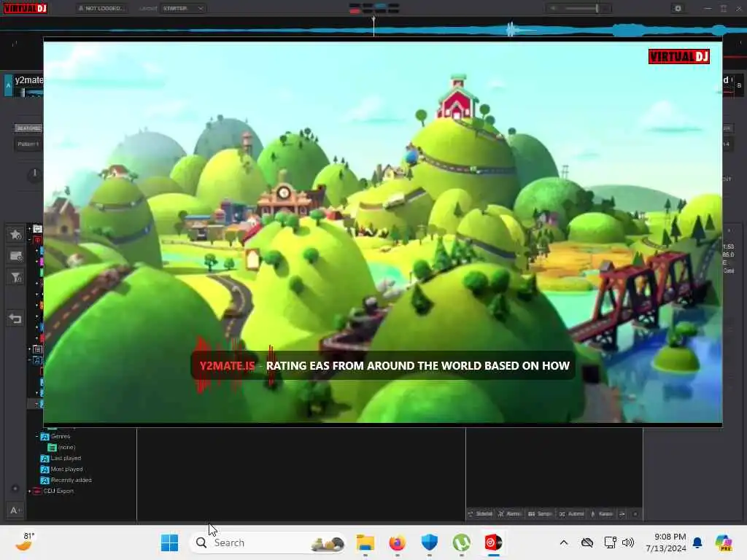Select the Beatgrid pad mode button
747x560 pixels.
(x=28, y=128)
